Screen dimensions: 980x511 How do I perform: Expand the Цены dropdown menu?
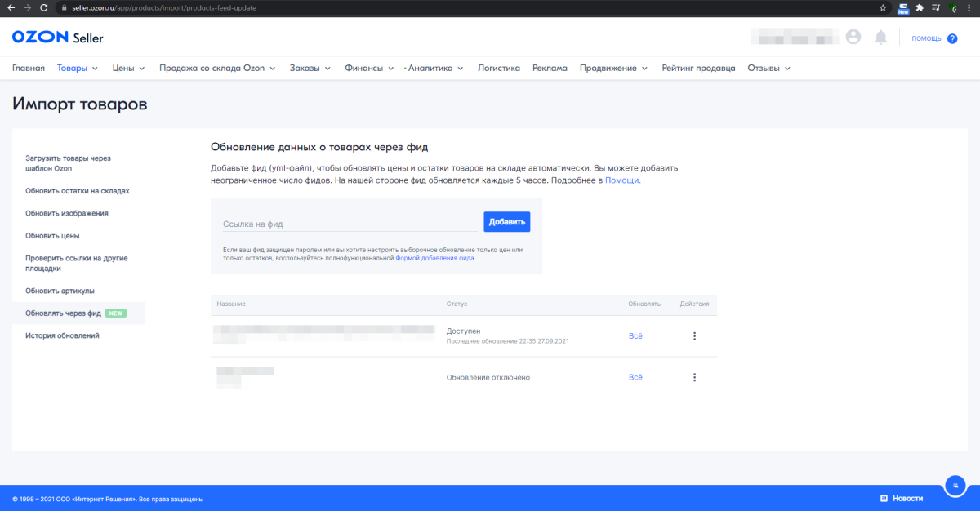[x=128, y=69]
